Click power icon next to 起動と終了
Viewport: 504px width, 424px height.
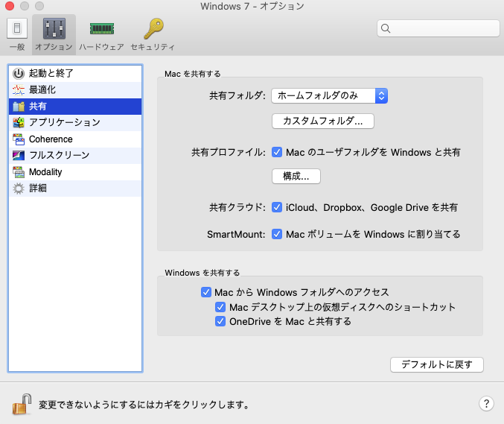pos(19,73)
